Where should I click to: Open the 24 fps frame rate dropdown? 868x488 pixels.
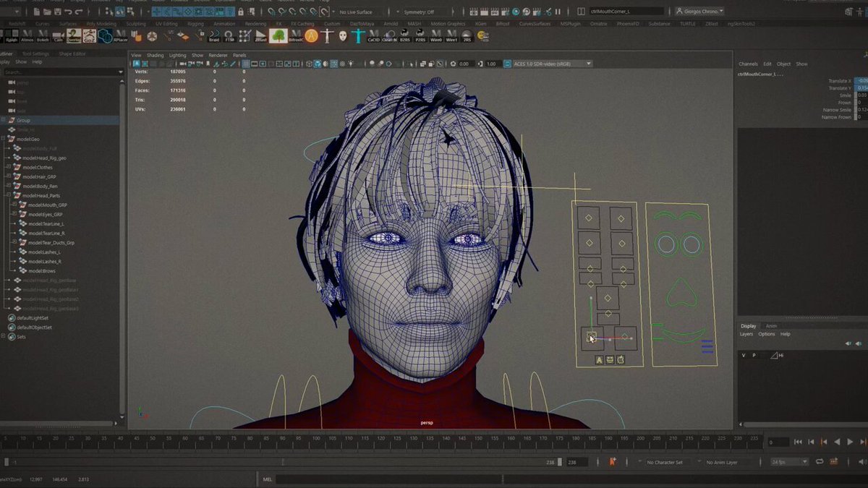(x=789, y=461)
